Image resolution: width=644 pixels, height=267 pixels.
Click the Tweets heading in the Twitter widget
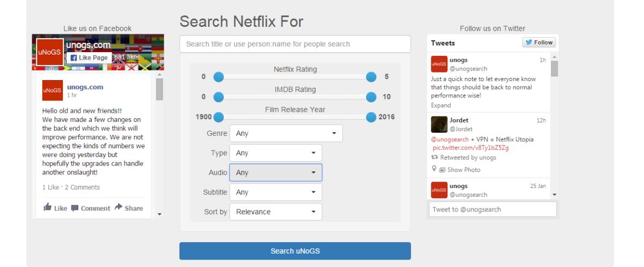443,43
